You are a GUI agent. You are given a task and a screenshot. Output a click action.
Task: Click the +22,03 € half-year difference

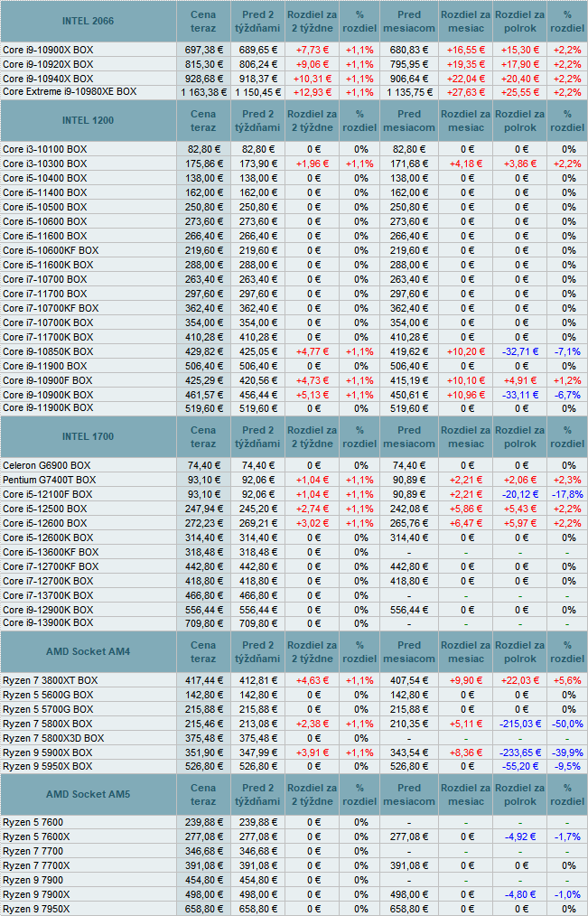[519, 680]
